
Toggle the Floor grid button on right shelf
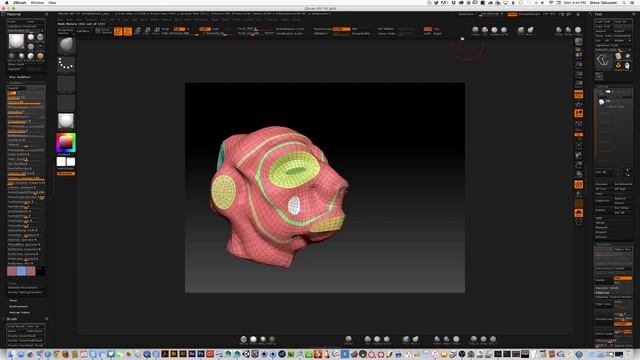[579, 104]
